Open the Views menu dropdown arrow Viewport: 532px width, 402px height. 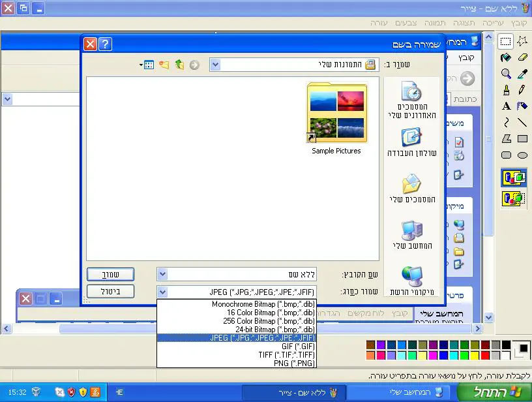(141, 65)
